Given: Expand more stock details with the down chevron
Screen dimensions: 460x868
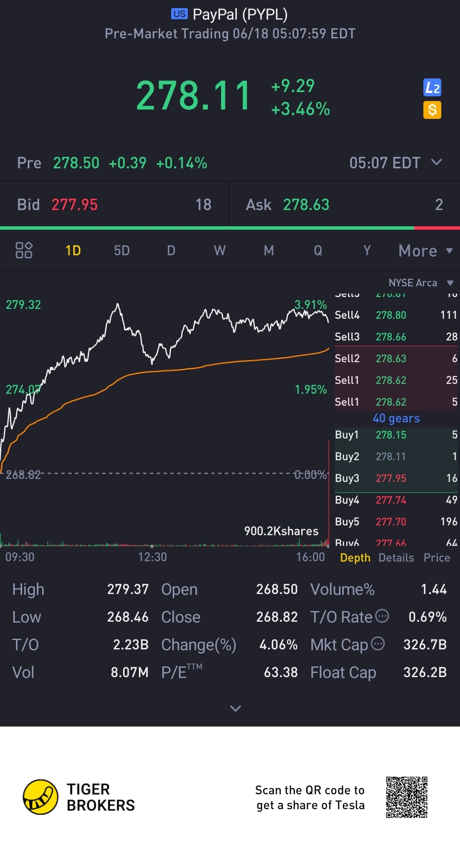Looking at the screenshot, I should point(236,708).
